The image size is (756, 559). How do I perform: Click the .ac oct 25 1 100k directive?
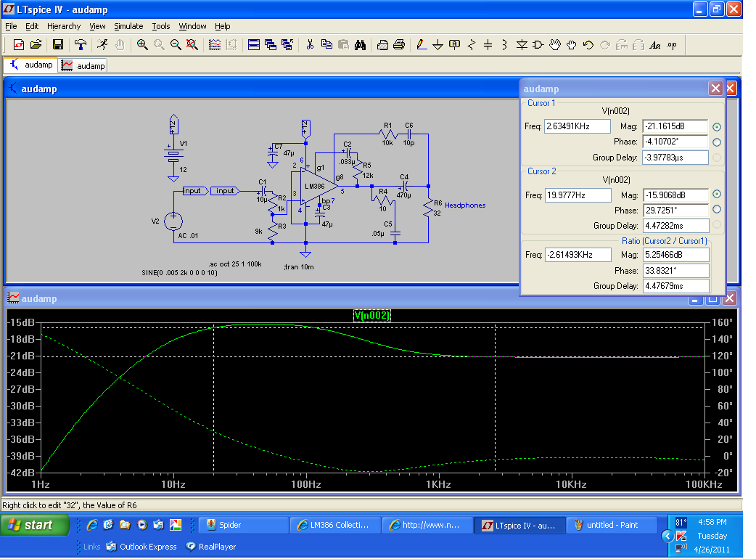[x=235, y=264]
